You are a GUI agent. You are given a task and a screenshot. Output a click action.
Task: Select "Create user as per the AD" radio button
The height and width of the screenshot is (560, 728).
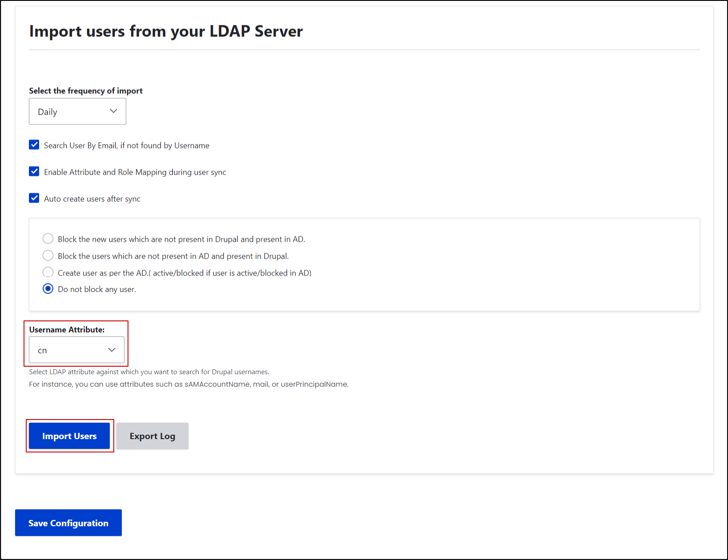[48, 272]
